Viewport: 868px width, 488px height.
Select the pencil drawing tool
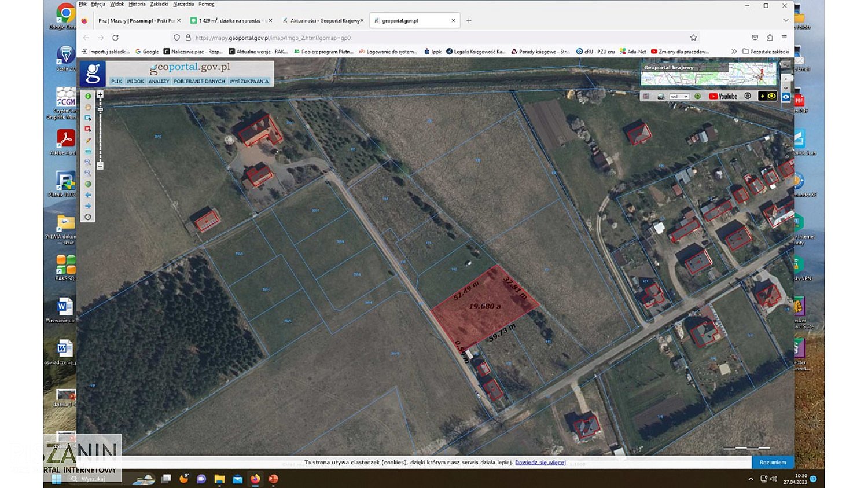coord(88,140)
